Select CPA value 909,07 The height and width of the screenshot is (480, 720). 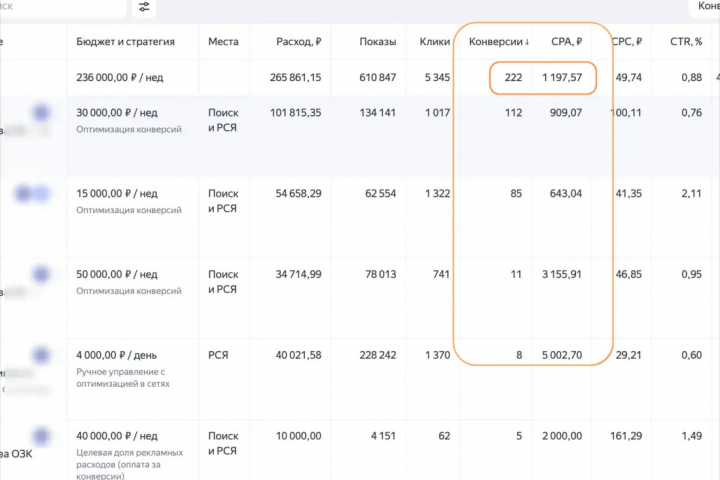coord(566,113)
